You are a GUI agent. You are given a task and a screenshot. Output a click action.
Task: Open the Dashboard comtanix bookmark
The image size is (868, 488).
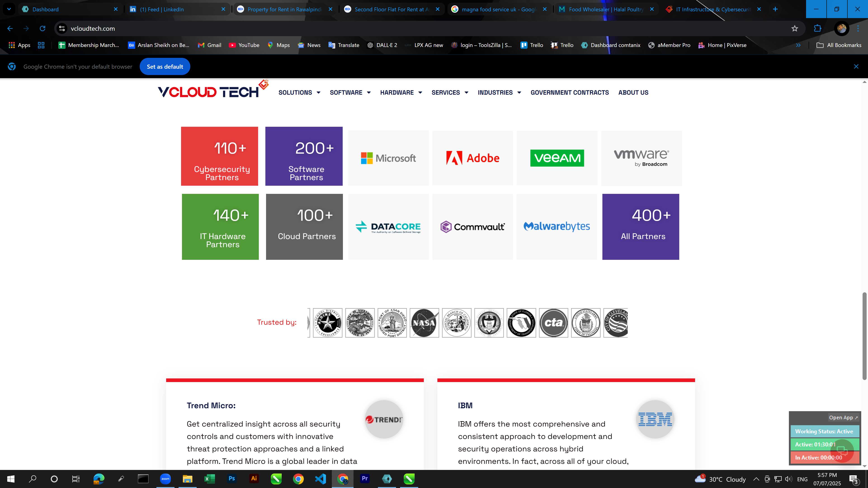click(611, 45)
